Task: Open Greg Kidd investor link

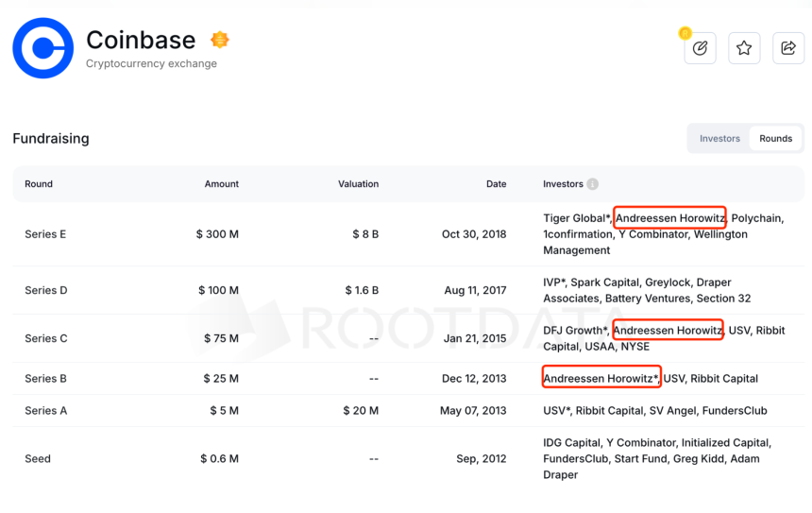Action: 698,459
